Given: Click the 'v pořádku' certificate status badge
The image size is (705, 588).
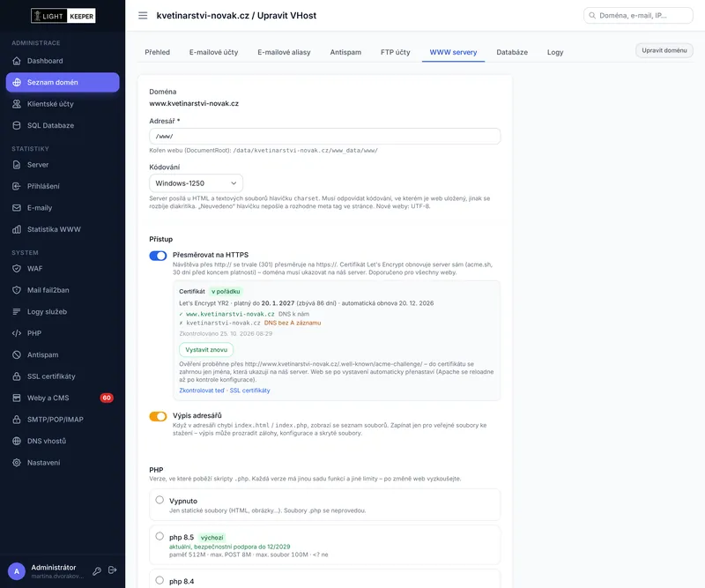Looking at the screenshot, I should [226, 291].
